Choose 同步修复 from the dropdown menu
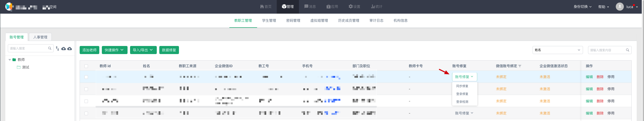Image resolution: width=644 pixels, height=121 pixels. (462, 86)
